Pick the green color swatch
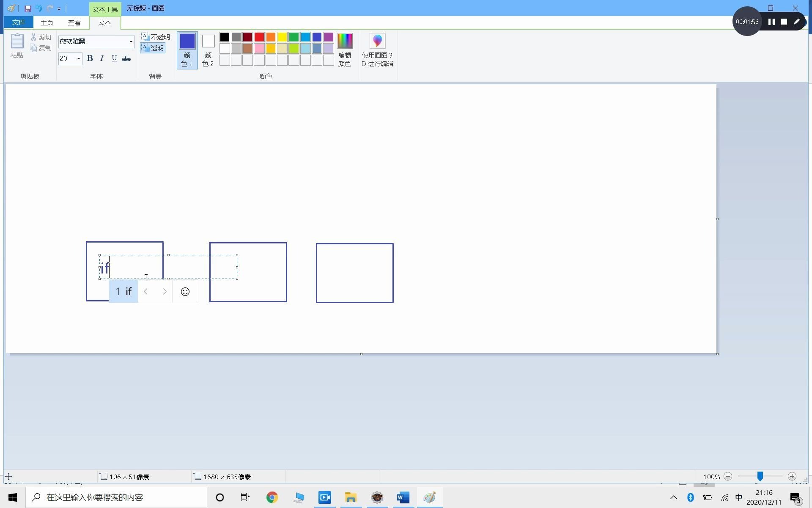 pos(294,37)
